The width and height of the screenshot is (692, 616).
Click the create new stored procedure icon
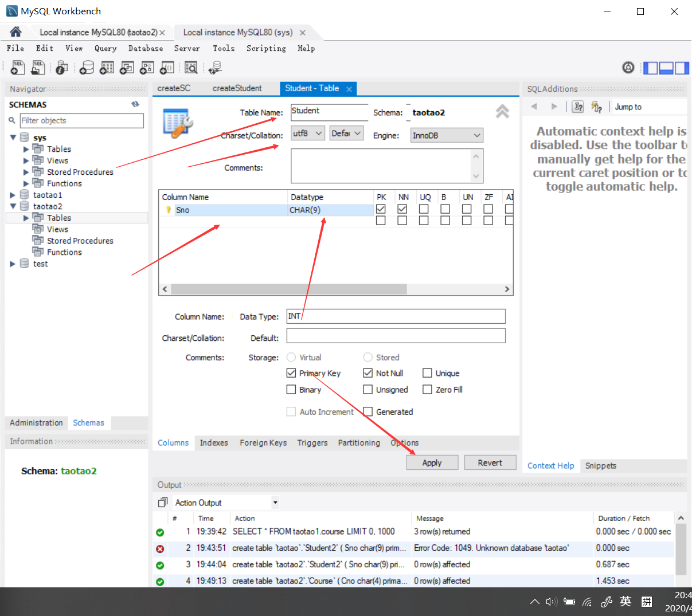[x=147, y=68]
